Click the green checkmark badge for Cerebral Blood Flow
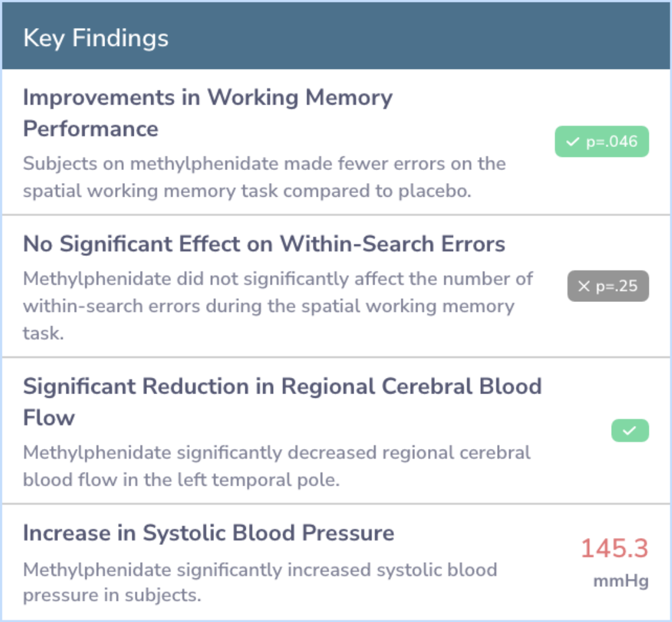 [630, 430]
